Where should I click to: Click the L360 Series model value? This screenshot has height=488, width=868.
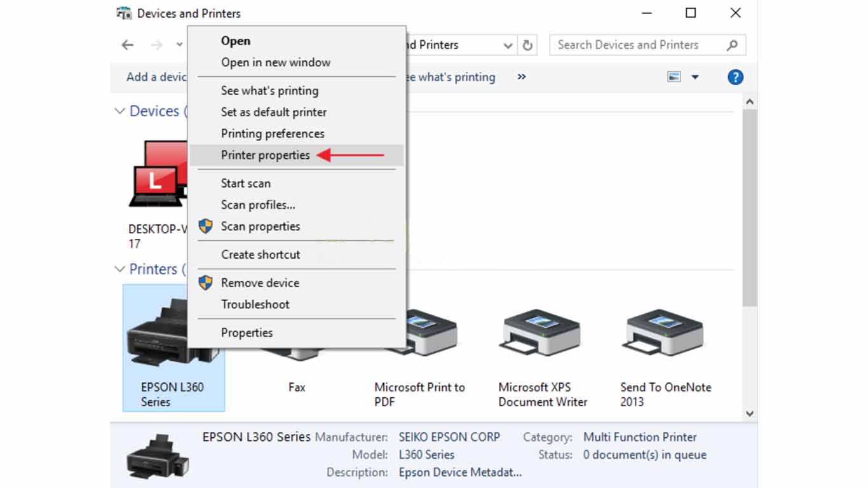coord(426,455)
